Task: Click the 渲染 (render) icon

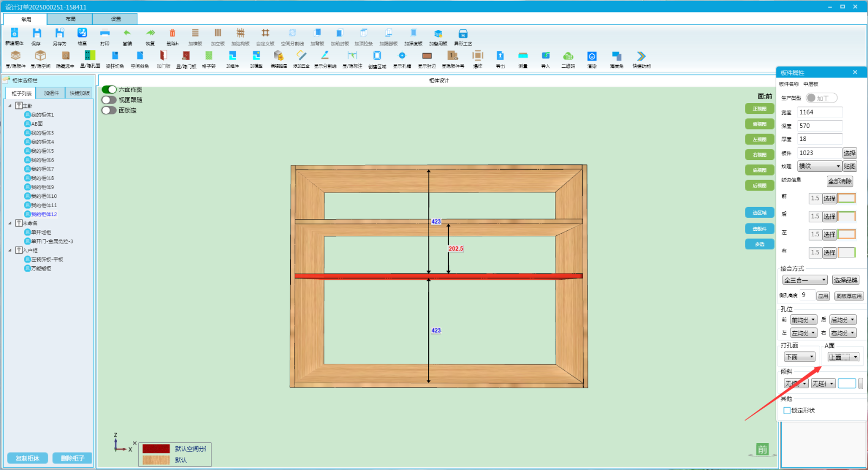Action: (x=592, y=56)
